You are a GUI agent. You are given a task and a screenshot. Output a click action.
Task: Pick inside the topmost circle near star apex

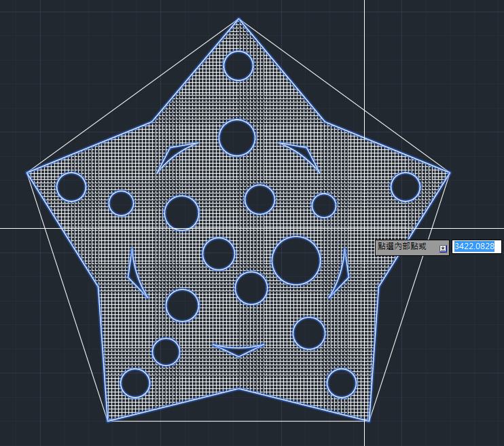click(238, 66)
